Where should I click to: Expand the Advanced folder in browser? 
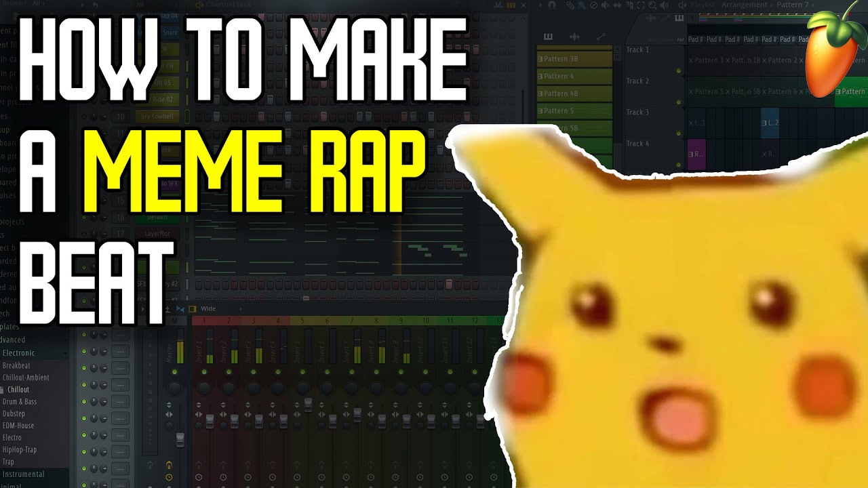pyautogui.click(x=33, y=340)
